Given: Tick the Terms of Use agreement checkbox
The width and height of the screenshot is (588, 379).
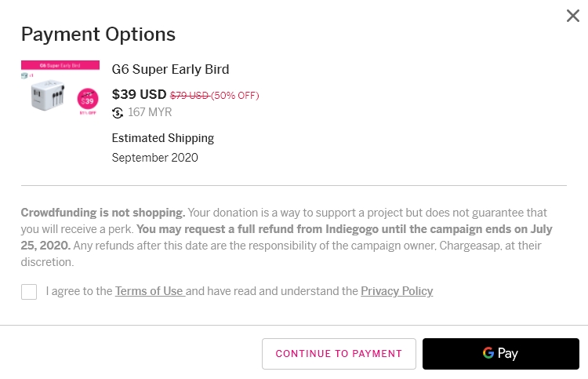Looking at the screenshot, I should [29, 292].
